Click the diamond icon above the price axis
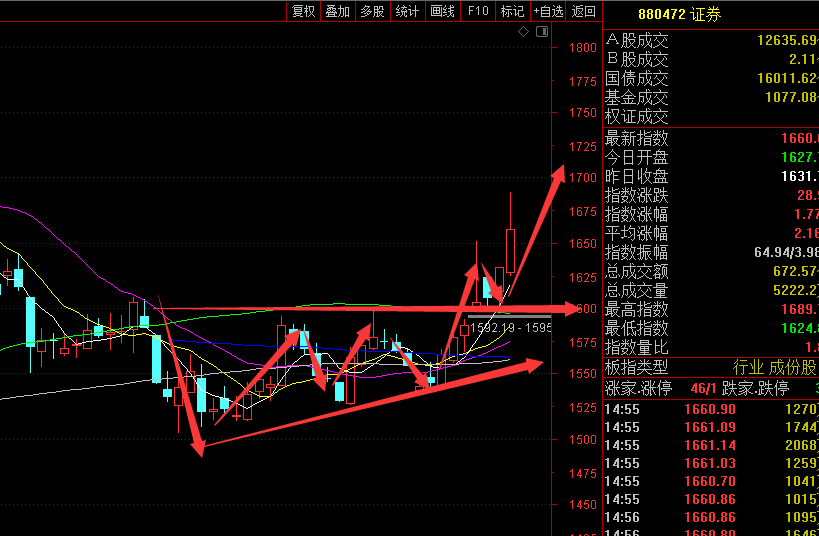 [523, 32]
